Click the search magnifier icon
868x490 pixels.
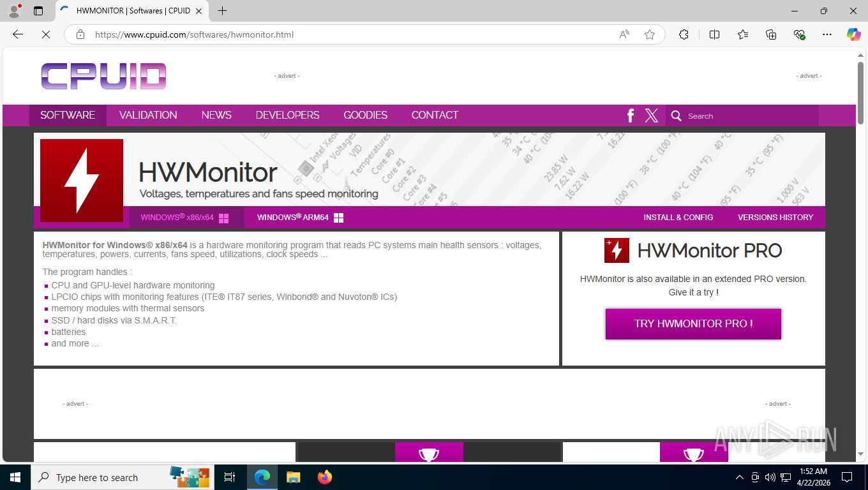tap(677, 116)
